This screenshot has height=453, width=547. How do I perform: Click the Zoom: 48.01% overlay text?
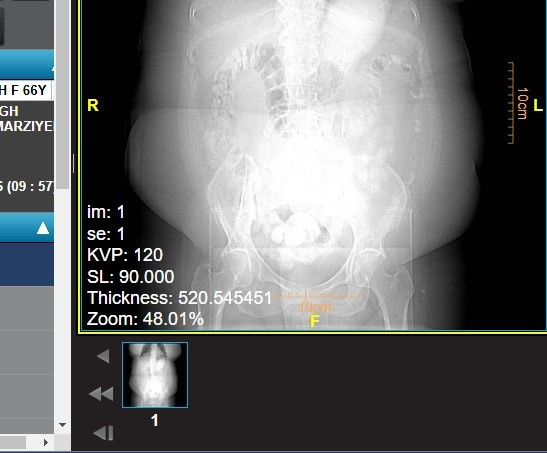145,319
